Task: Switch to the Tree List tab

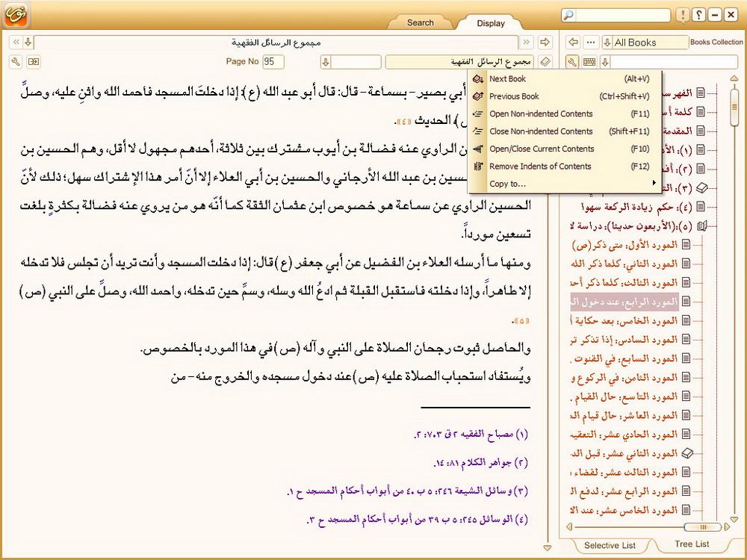Action: coord(692,544)
